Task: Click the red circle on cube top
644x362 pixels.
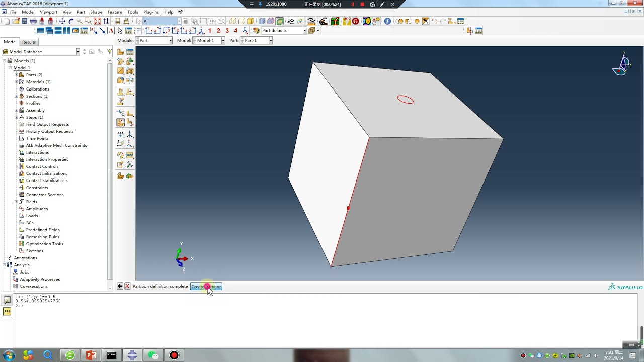Action: tap(406, 100)
